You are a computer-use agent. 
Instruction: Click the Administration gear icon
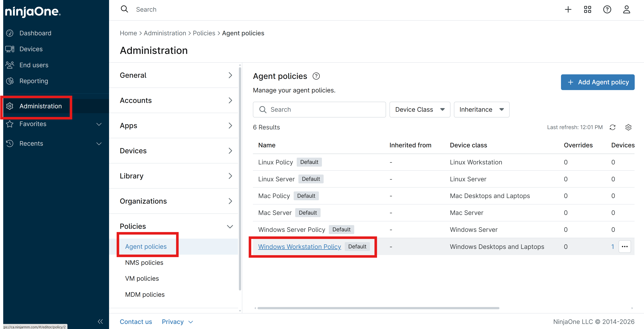point(10,106)
